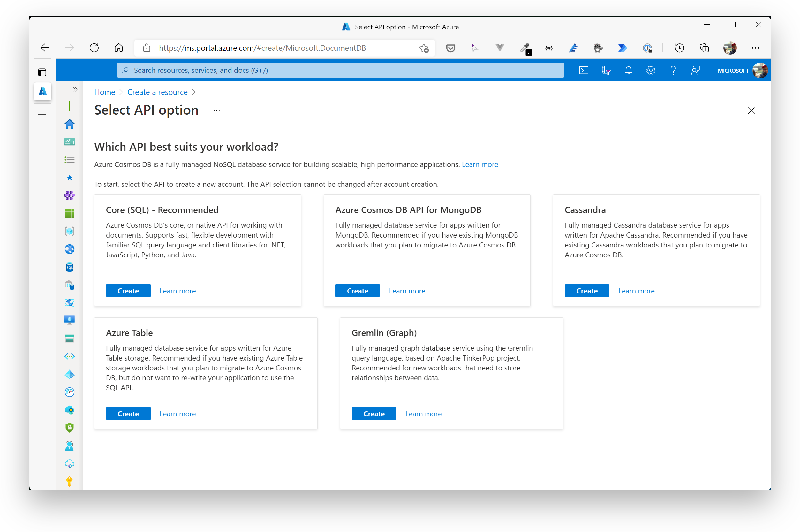Focus the Search resources, services, and docs box
This screenshot has width=800, height=532.
point(340,70)
